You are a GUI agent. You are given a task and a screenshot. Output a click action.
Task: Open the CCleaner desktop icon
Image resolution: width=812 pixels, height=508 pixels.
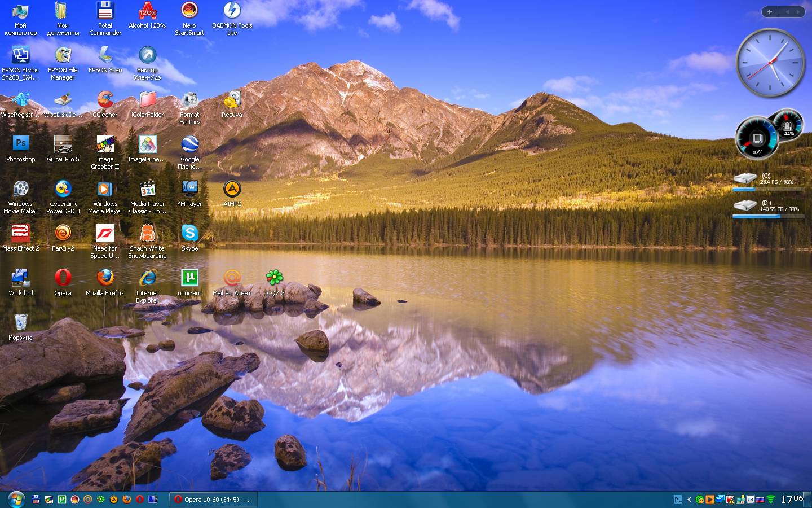[105, 100]
